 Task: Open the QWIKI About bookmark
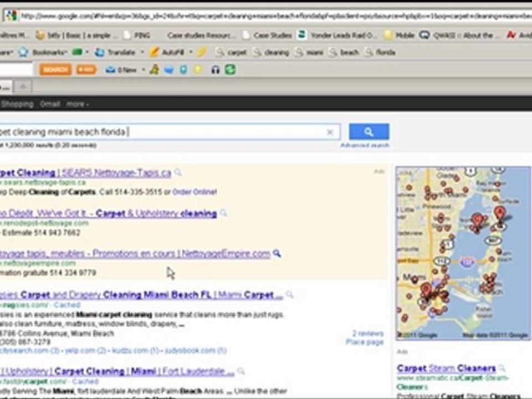point(459,35)
